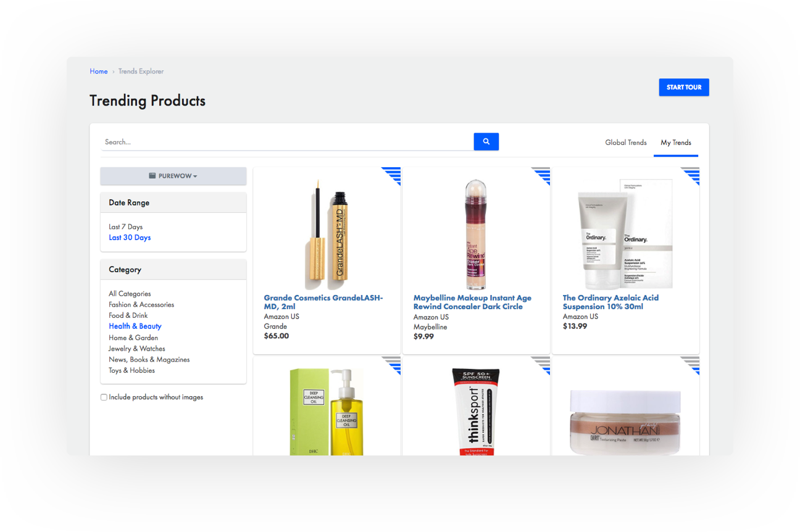Click trend stripes icon on The Ordinary card
This screenshot has width=800, height=532.
[691, 176]
